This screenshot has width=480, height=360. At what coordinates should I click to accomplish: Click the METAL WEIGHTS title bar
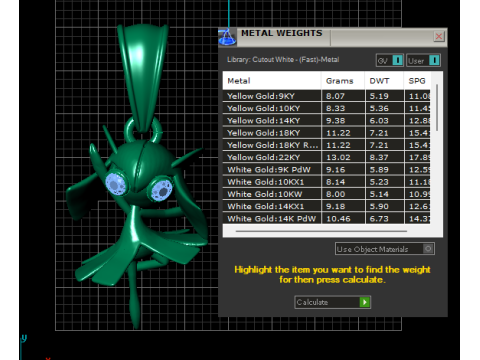coord(333,37)
